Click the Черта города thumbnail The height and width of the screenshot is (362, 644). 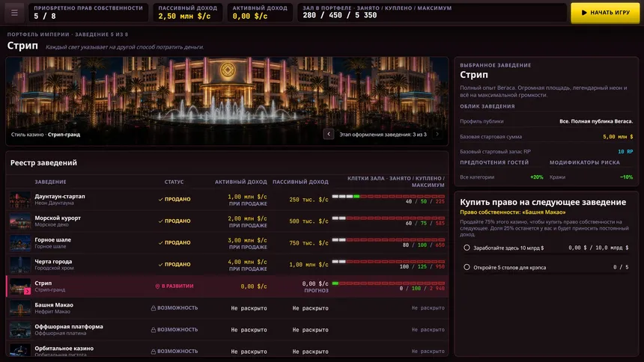(20, 265)
